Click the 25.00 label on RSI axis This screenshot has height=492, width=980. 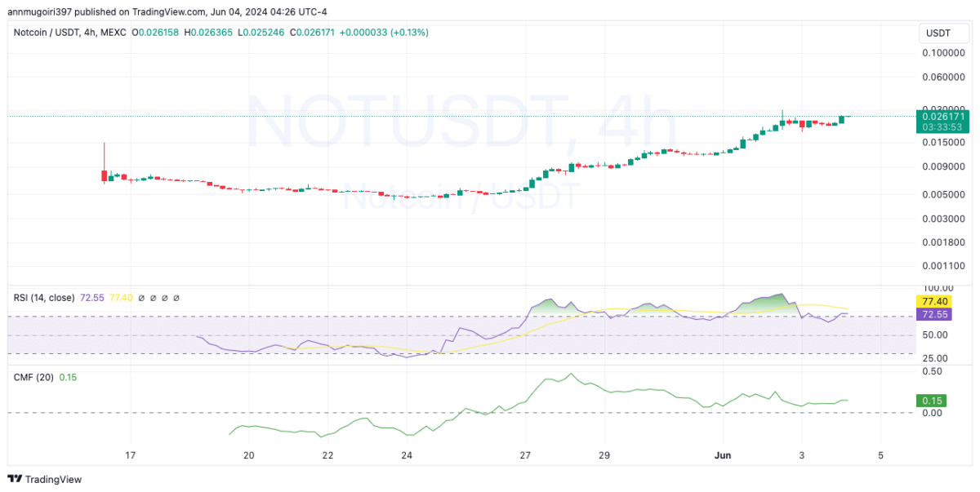click(937, 358)
